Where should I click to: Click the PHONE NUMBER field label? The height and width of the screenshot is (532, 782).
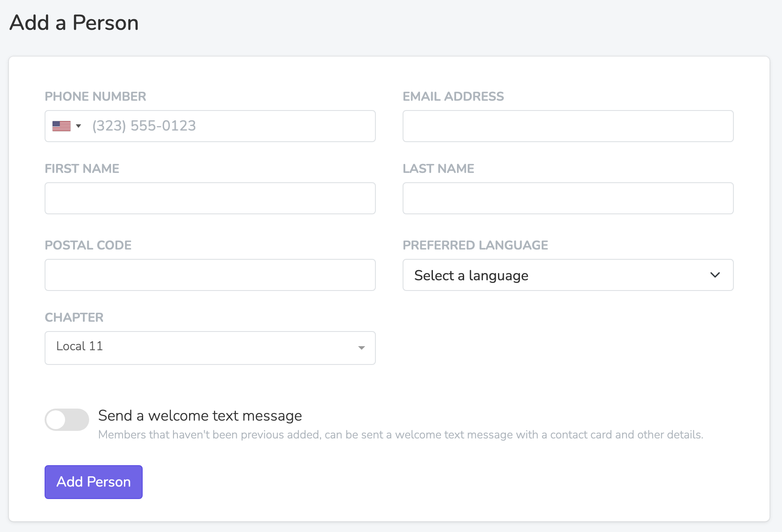click(95, 96)
